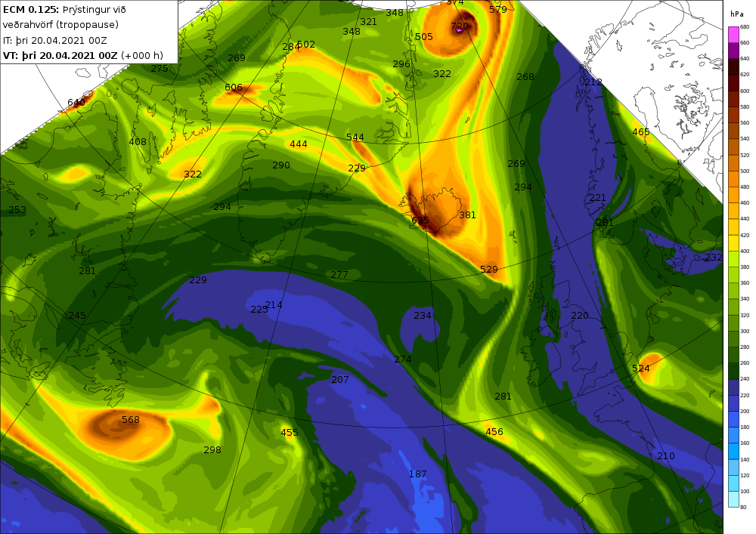Click the '544' pressure value
The height and width of the screenshot is (534, 756).
[355, 137]
